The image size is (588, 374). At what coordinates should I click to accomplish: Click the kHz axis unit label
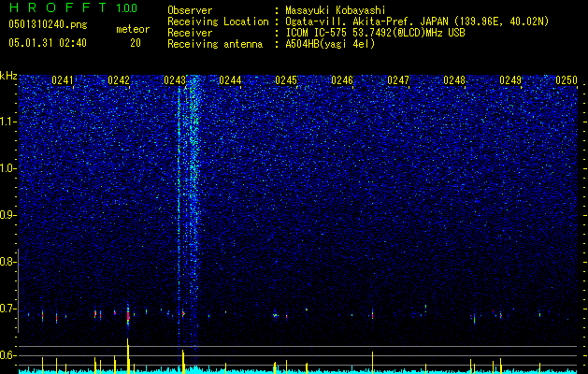(8, 76)
